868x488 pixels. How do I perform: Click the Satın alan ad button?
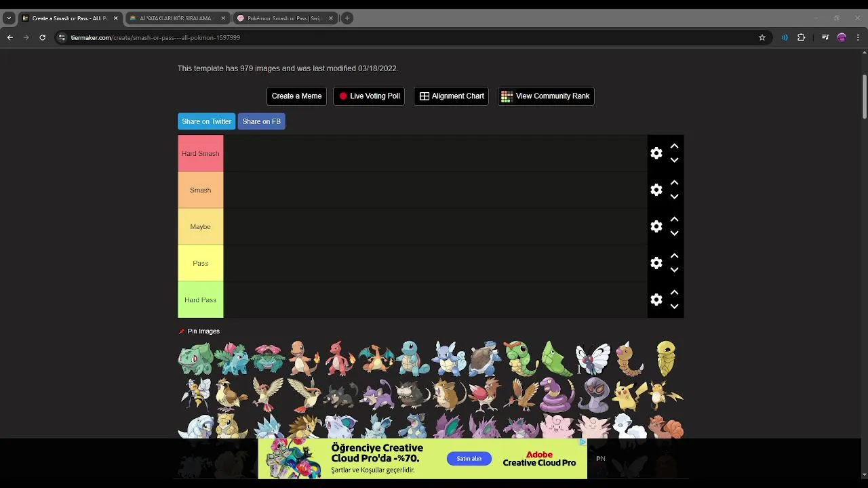tap(469, 459)
